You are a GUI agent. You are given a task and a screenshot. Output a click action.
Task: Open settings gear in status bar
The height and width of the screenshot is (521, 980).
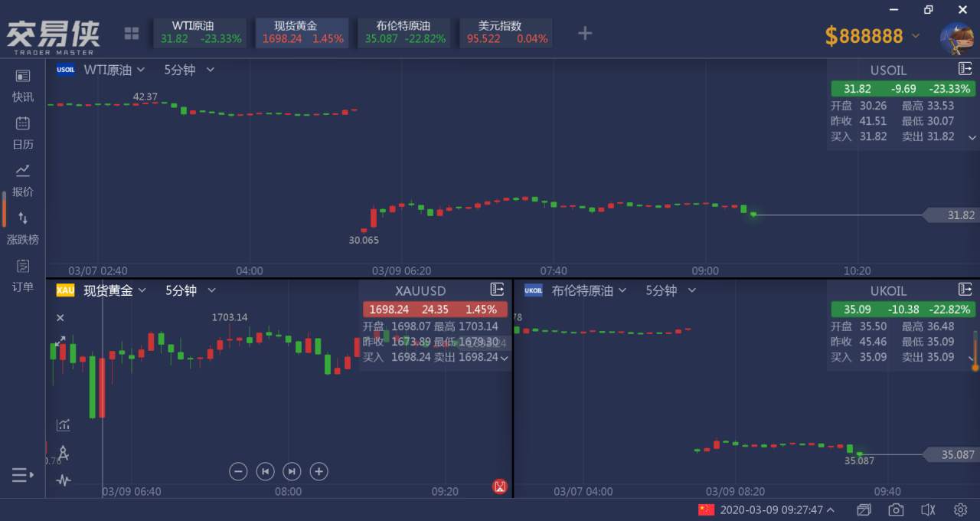960,510
